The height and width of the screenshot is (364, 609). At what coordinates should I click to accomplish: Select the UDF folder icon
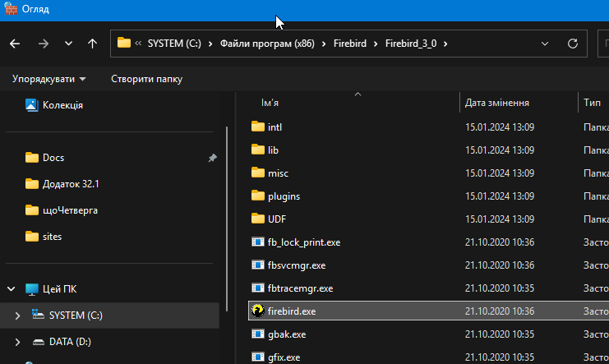tap(258, 219)
